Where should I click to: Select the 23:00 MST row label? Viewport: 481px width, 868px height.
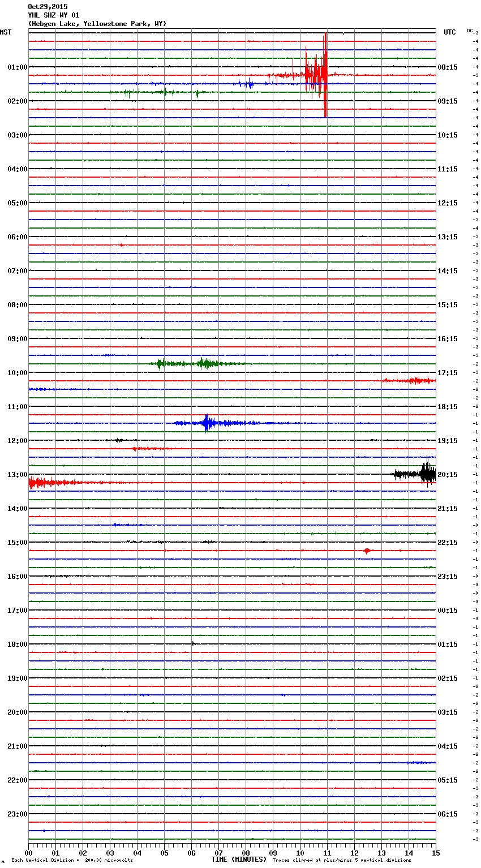17,814
